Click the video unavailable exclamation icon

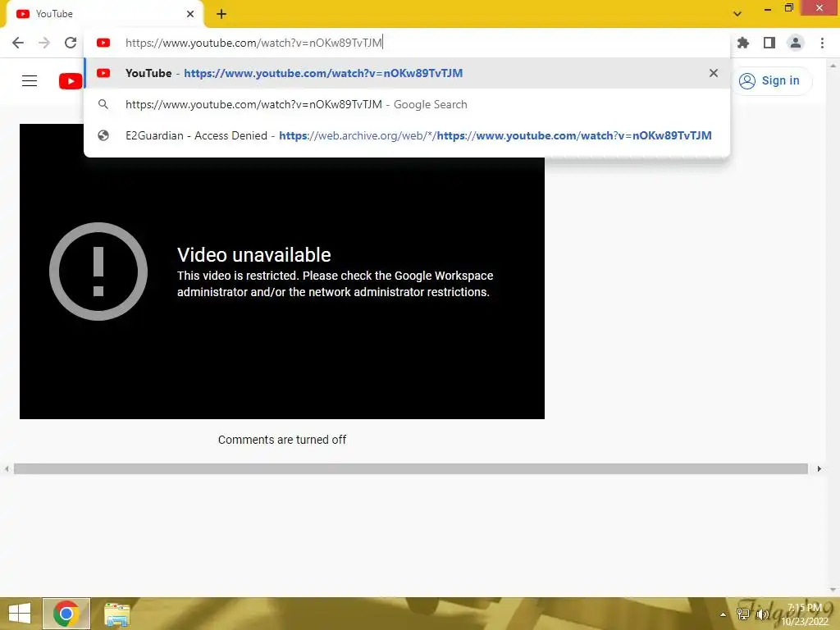click(x=98, y=271)
